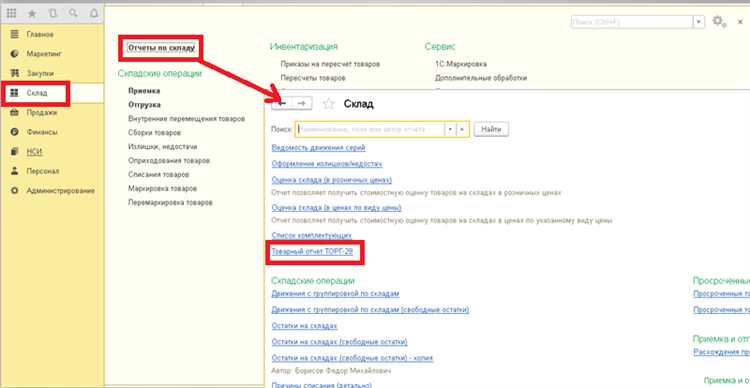This screenshot has height=388, width=750.
Task: Open Приемка in Складские операции
Action: [x=144, y=91]
